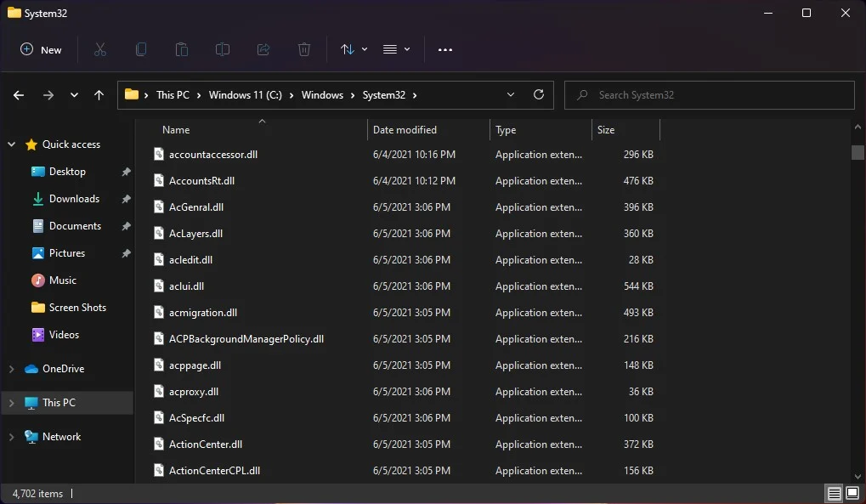This screenshot has height=504, width=866.
Task: Switch to Large icons view in status bar
Action: pos(852,493)
